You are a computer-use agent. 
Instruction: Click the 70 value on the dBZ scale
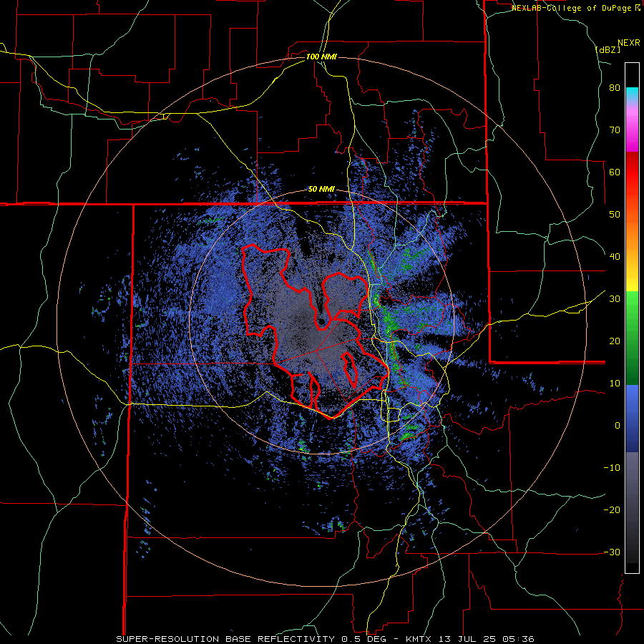[615, 130]
